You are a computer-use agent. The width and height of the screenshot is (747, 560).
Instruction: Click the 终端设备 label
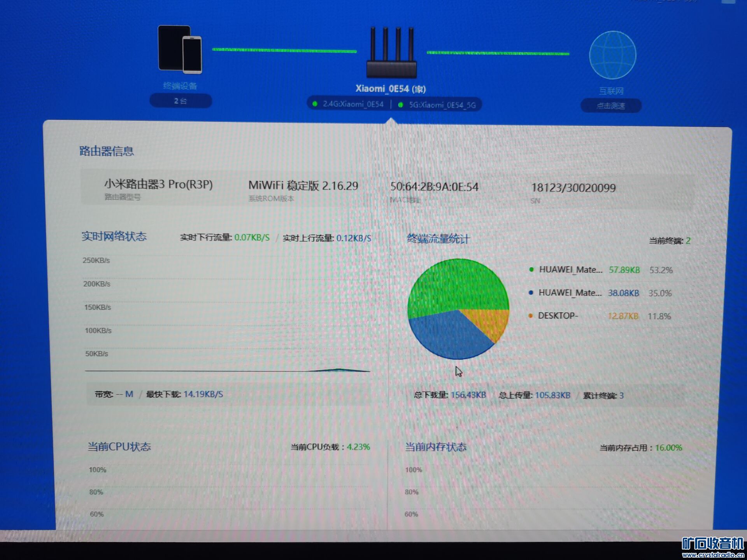(x=180, y=86)
